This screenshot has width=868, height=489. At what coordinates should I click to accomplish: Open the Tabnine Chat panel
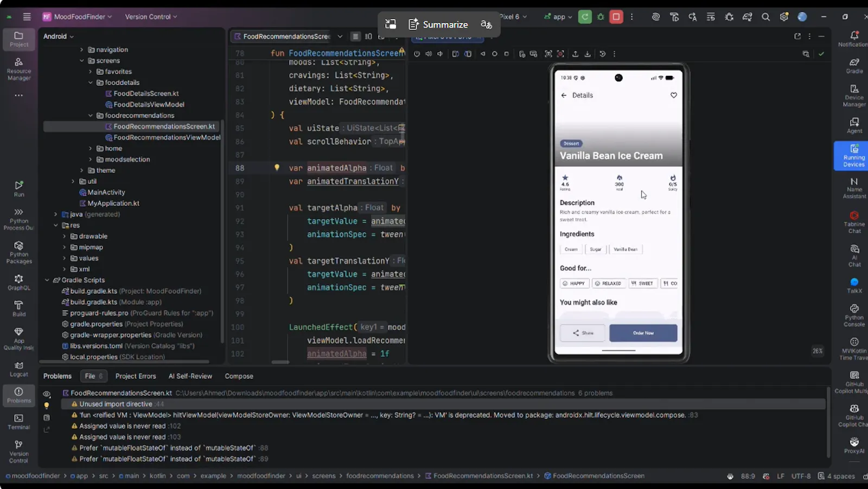point(854,222)
